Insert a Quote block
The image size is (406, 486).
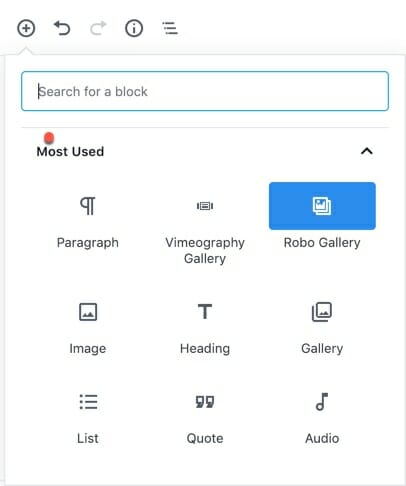205,402
